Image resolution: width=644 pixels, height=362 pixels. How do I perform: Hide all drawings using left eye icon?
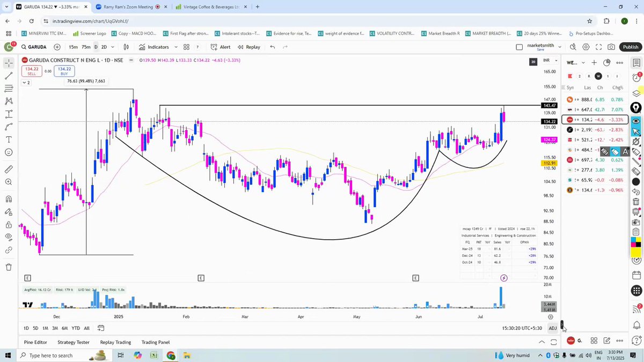coord(9,237)
